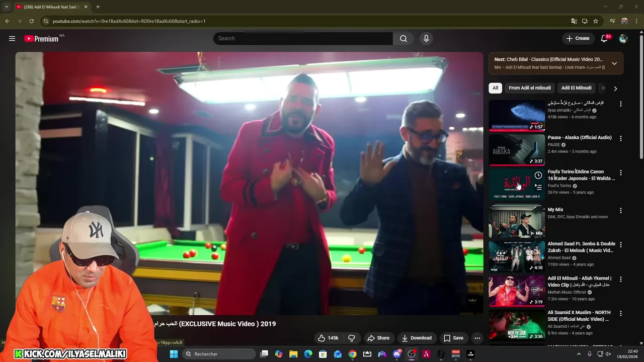Open the YouTube account avatar menu
Image resolution: width=644 pixels, height=362 pixels.
coord(623,38)
